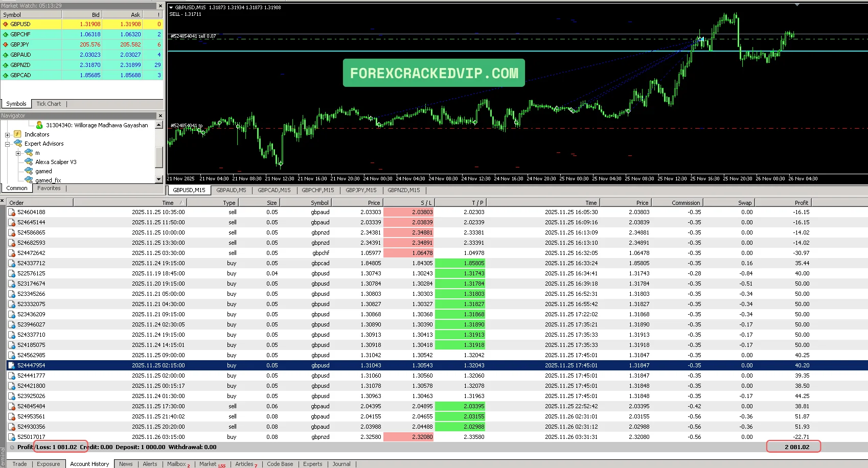The image size is (868, 468).
Task: Sort orders by the Time column header
Action: point(168,202)
